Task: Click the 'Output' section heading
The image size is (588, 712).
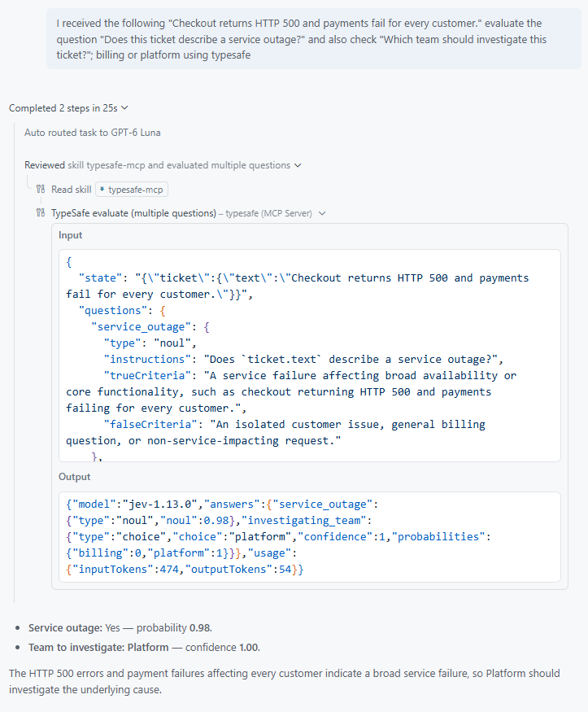Action: [74, 477]
